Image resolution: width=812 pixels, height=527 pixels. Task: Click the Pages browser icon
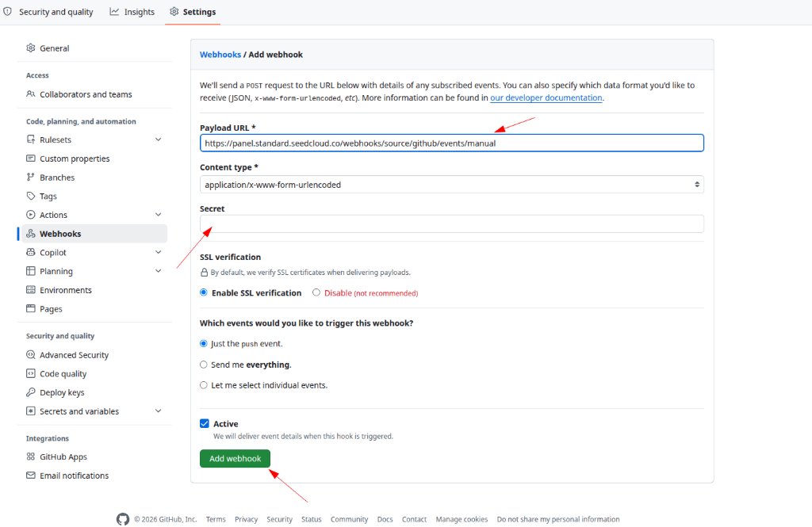point(31,308)
